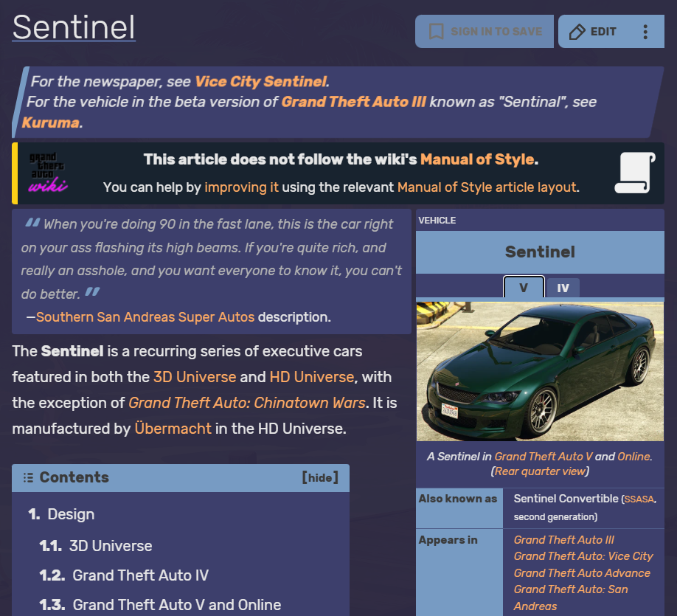677x616 pixels.
Task: Follow the 3D Universe intro link
Action: point(195,377)
